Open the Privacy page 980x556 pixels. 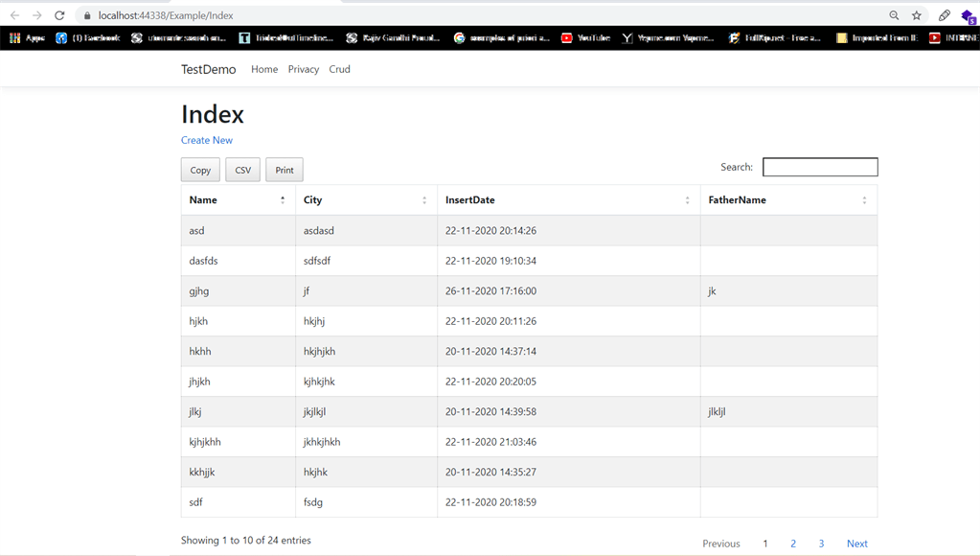[303, 69]
